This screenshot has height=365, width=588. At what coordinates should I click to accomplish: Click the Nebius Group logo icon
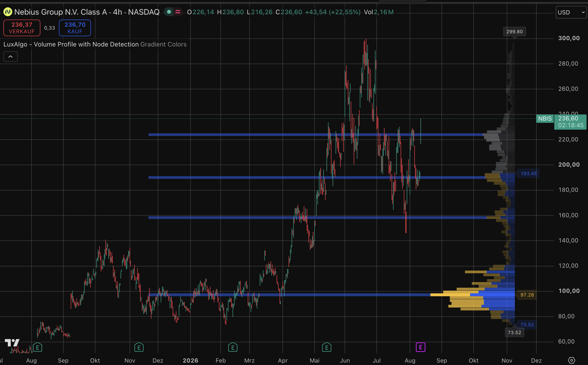tap(8, 12)
